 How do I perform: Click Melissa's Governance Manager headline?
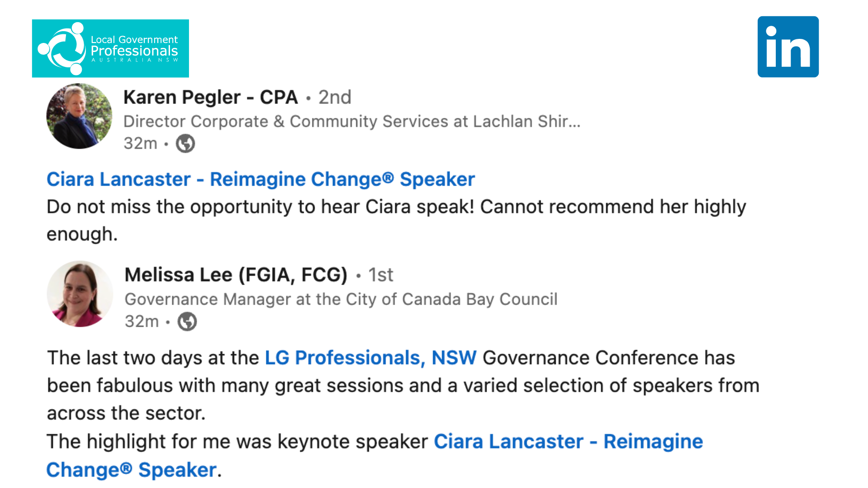coord(341,299)
